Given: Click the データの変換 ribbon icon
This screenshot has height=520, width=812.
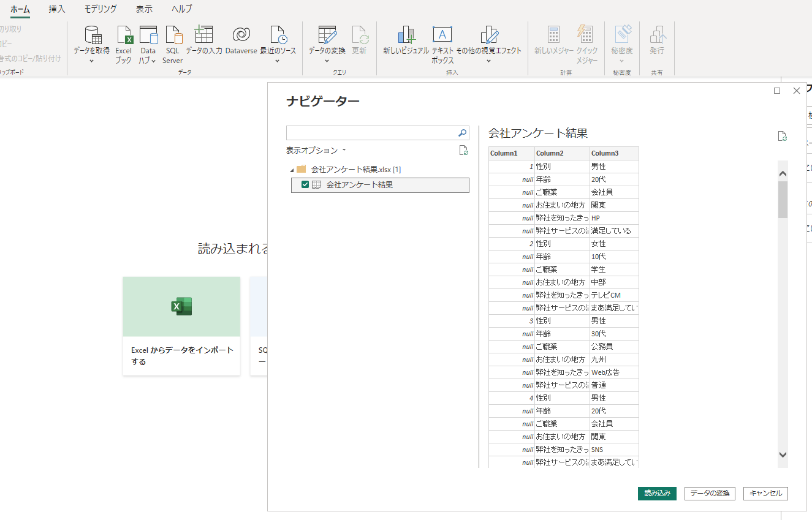Looking at the screenshot, I should click(x=327, y=35).
